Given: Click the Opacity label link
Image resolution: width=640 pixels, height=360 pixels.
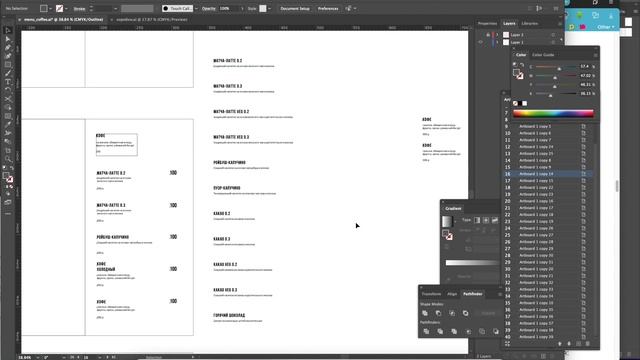Looking at the screenshot, I should click(x=208, y=9).
